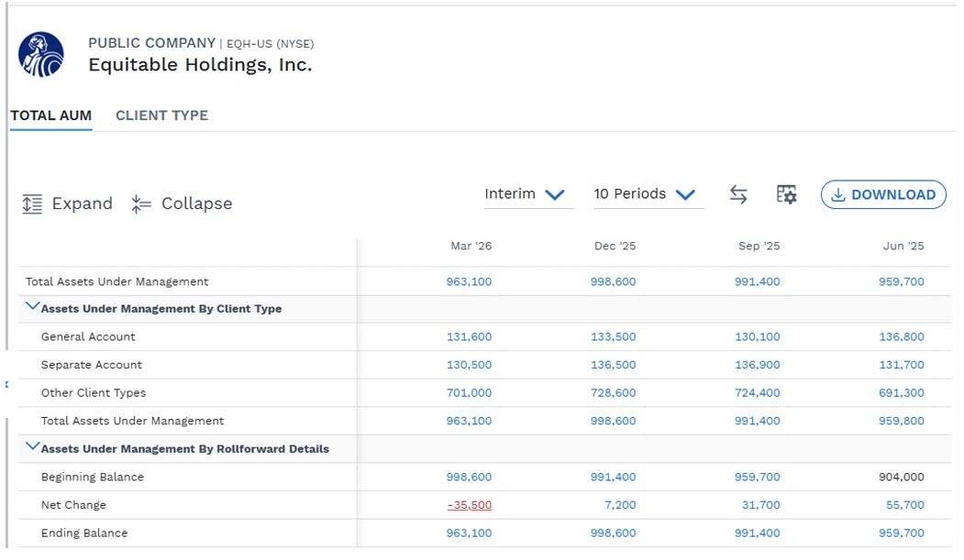Open the table settings gear icon
The image size is (964, 560).
[786, 194]
